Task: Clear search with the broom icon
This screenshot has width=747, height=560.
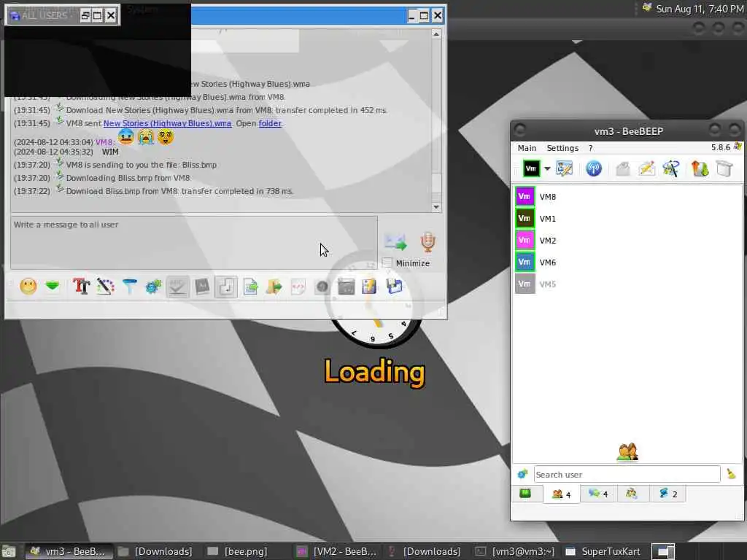Action: 731,474
